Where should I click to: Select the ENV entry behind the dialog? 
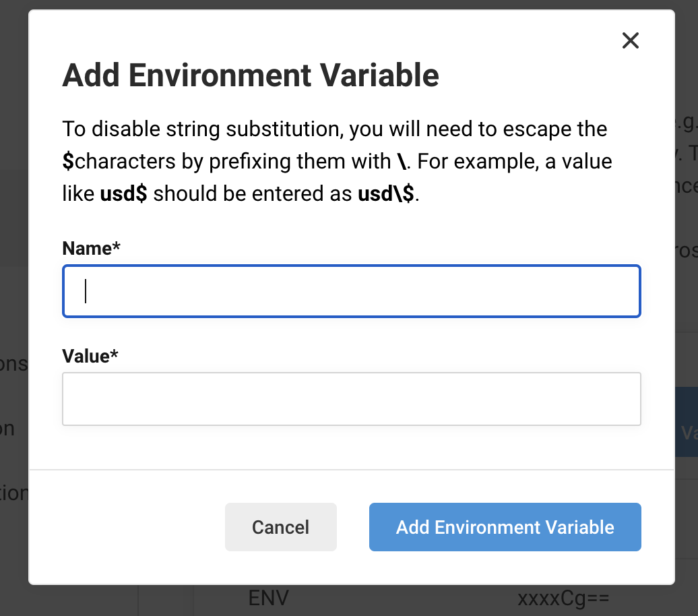pos(268,598)
